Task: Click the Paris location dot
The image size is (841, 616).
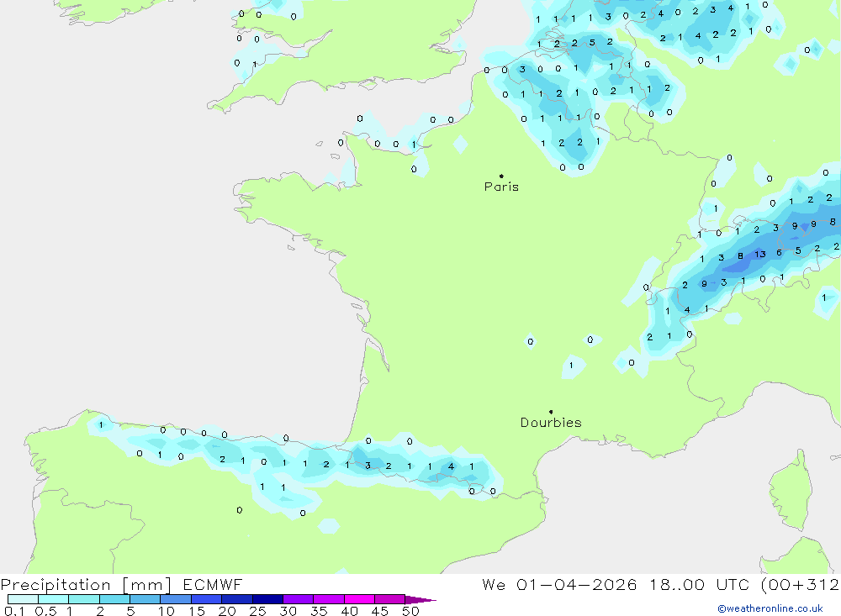Action: (501, 176)
